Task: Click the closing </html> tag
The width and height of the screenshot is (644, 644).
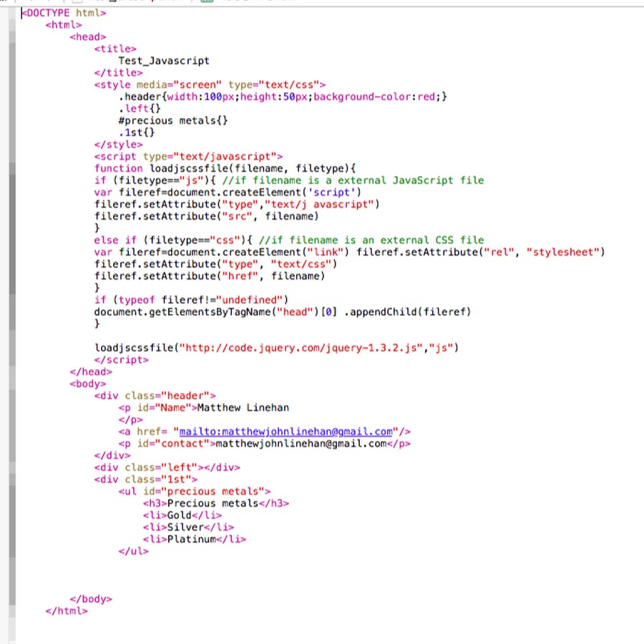Action: (67, 611)
